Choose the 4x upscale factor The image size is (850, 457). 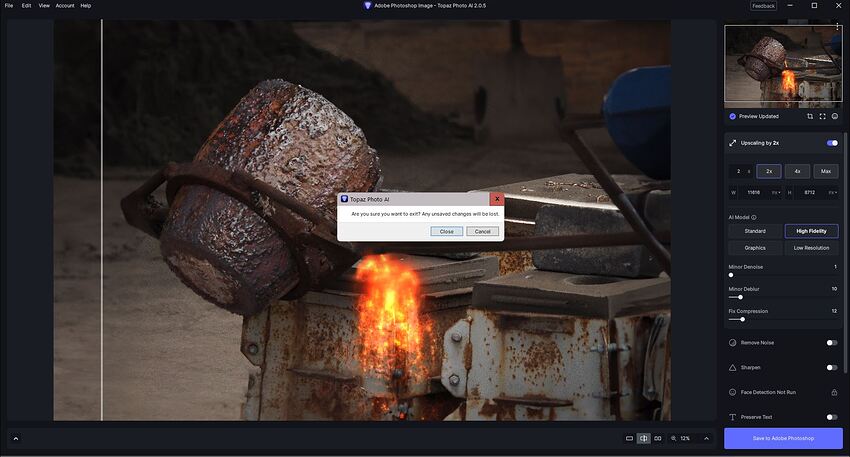(797, 171)
